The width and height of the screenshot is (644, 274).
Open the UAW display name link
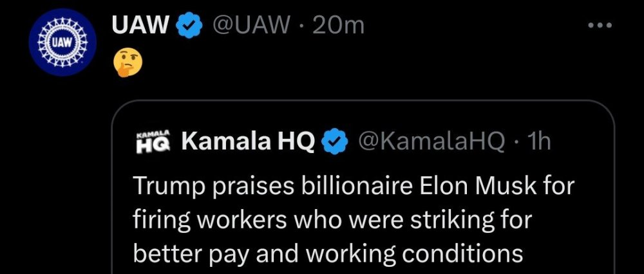pyautogui.click(x=140, y=26)
